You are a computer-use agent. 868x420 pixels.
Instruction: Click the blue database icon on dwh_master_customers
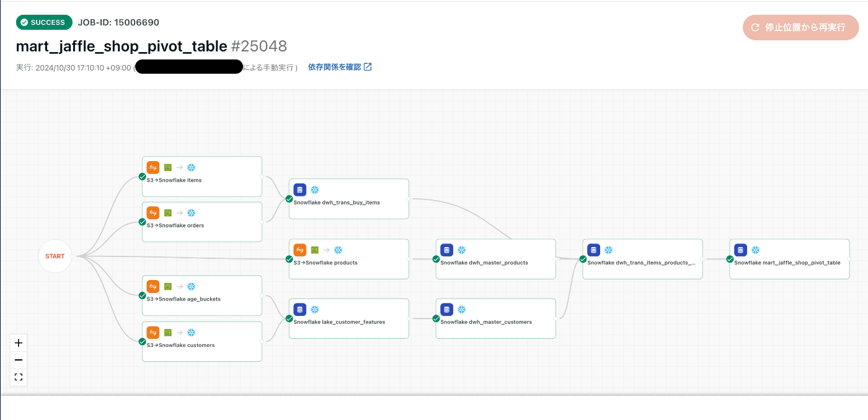coord(447,309)
